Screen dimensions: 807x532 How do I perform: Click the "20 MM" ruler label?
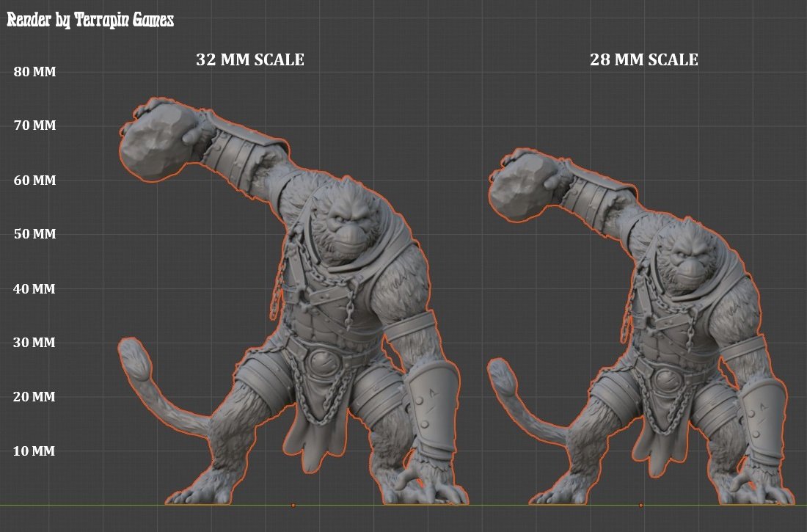pos(34,397)
